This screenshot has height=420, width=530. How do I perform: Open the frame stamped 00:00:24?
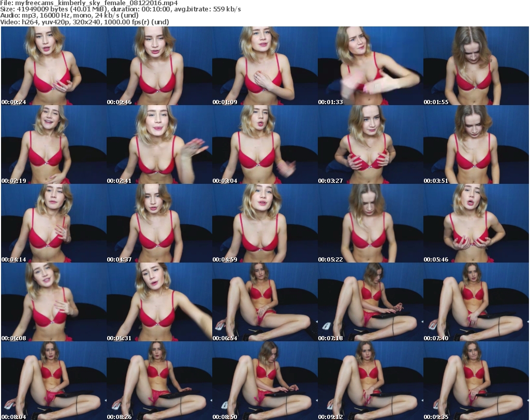click(54, 66)
